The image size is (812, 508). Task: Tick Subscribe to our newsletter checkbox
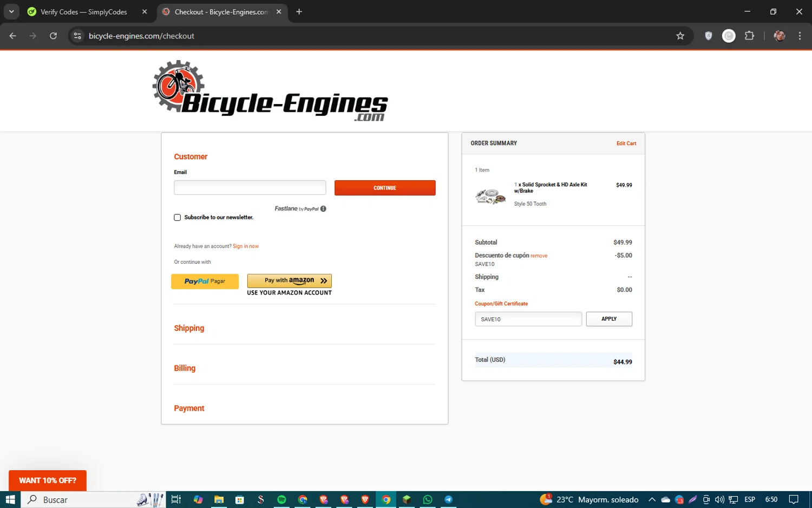177,217
